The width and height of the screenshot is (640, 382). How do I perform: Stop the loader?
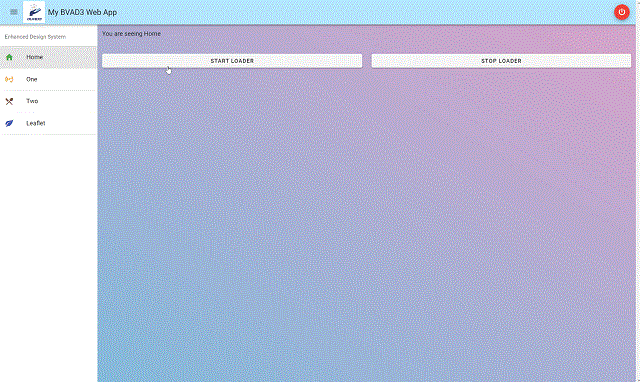tap(501, 61)
